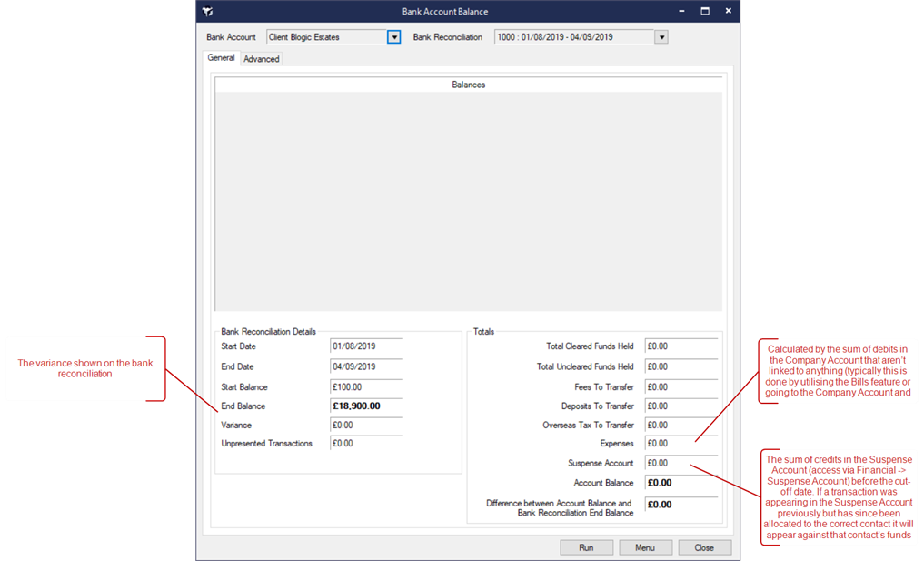Click the Fees To Transfer field

point(681,386)
